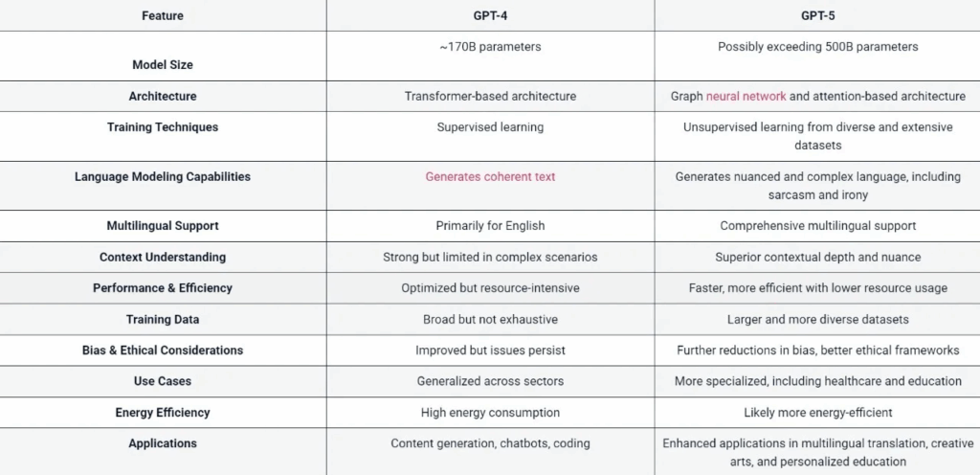The width and height of the screenshot is (980, 475).
Task: Select the Applications row label
Action: pyautogui.click(x=163, y=443)
